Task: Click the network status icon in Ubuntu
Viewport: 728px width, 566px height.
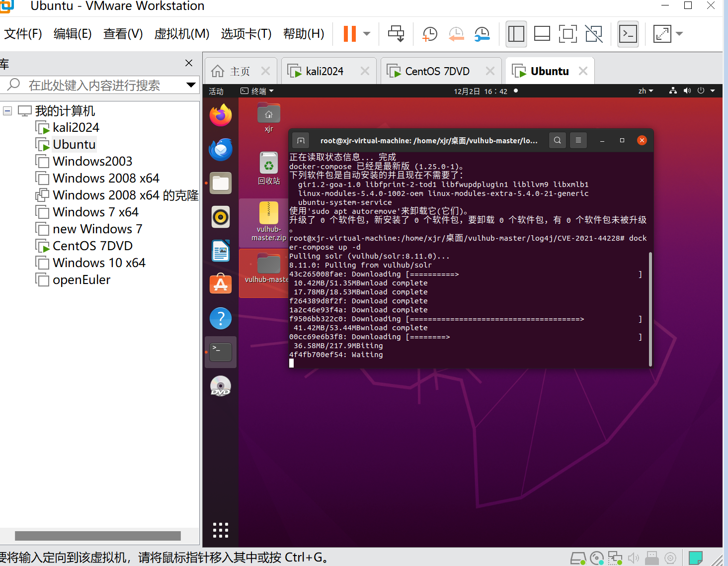Action: point(673,91)
